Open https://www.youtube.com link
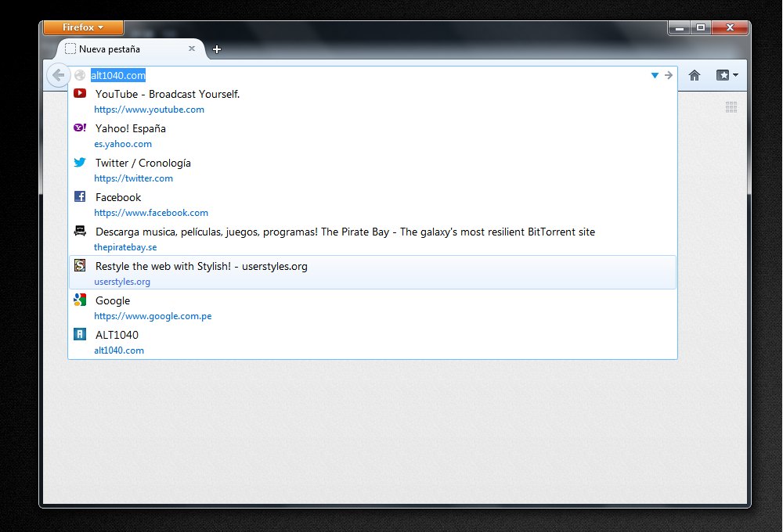 (150, 110)
